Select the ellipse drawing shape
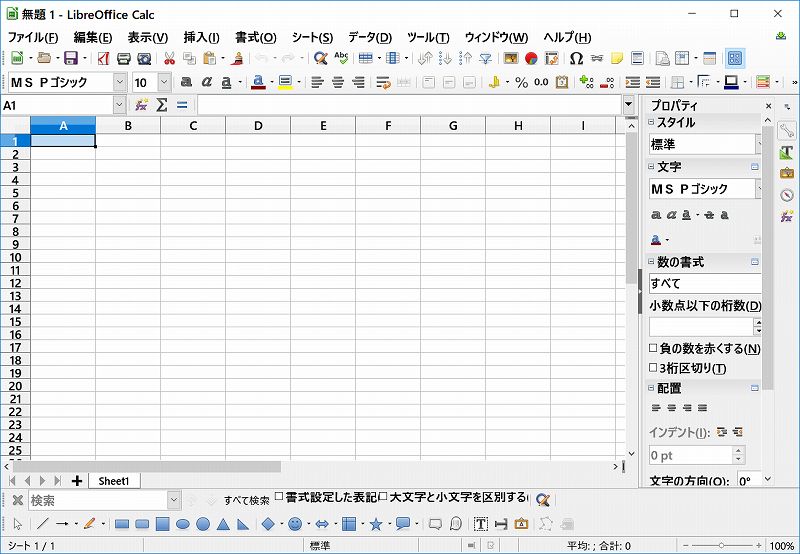This screenshot has width=800, height=554. (x=183, y=524)
